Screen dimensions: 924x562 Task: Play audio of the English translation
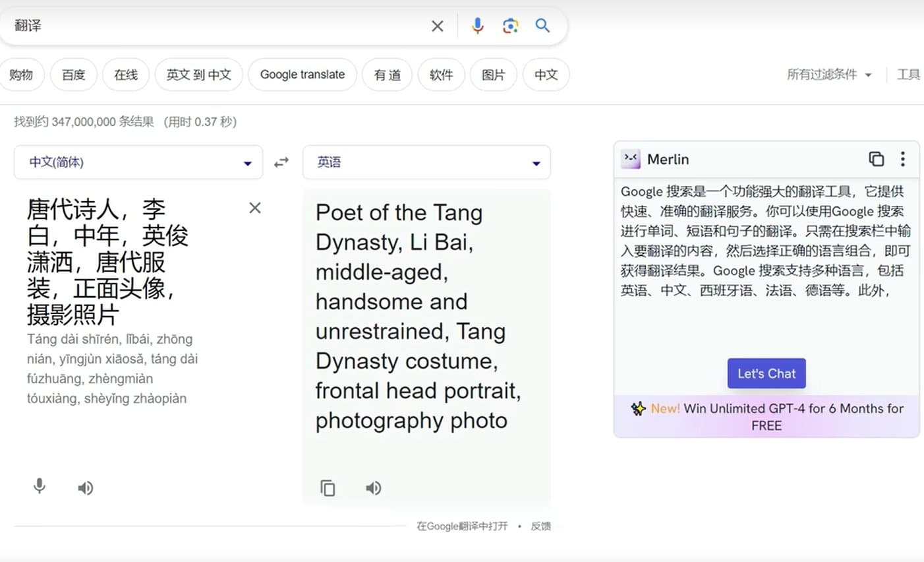click(x=373, y=487)
